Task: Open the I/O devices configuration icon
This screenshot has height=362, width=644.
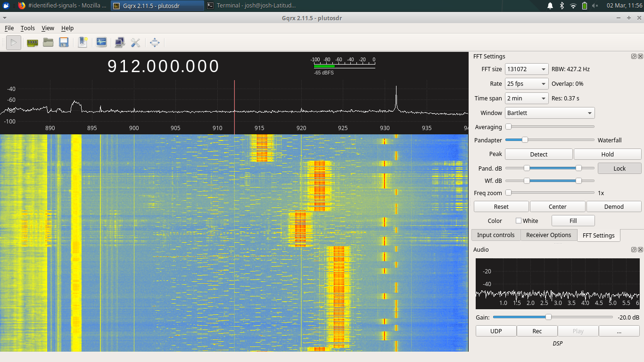Action: coord(32,42)
